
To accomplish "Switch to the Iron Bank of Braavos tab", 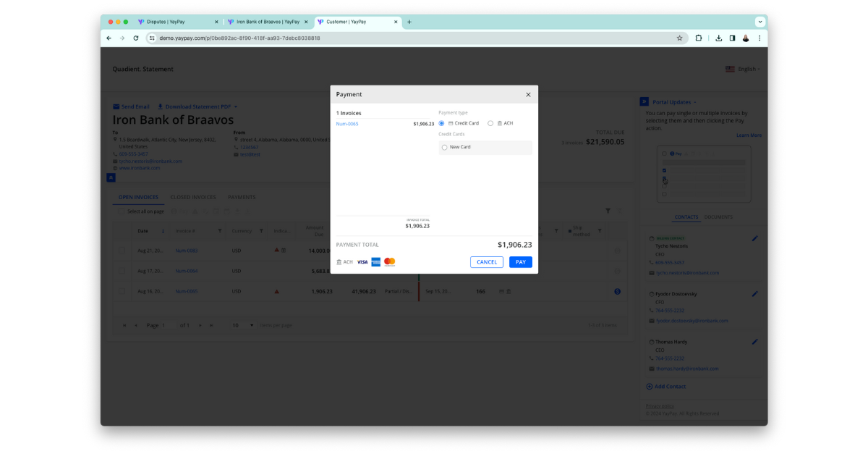I will pos(267,22).
